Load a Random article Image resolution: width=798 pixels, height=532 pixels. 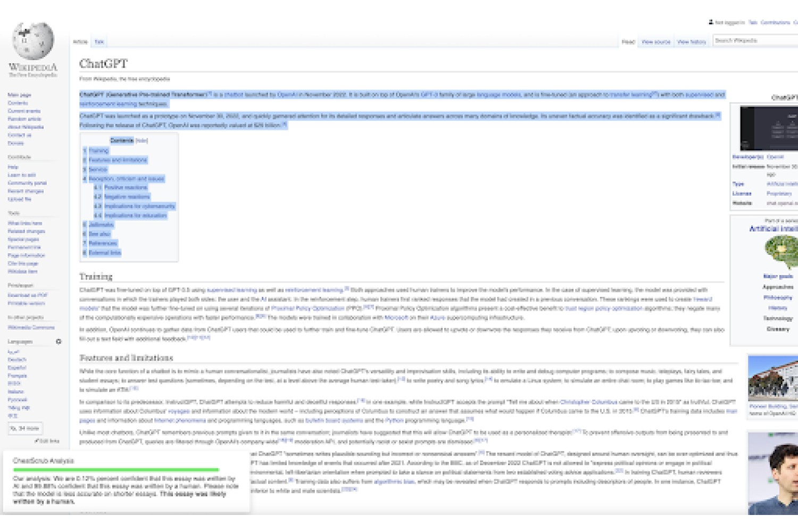click(24, 119)
